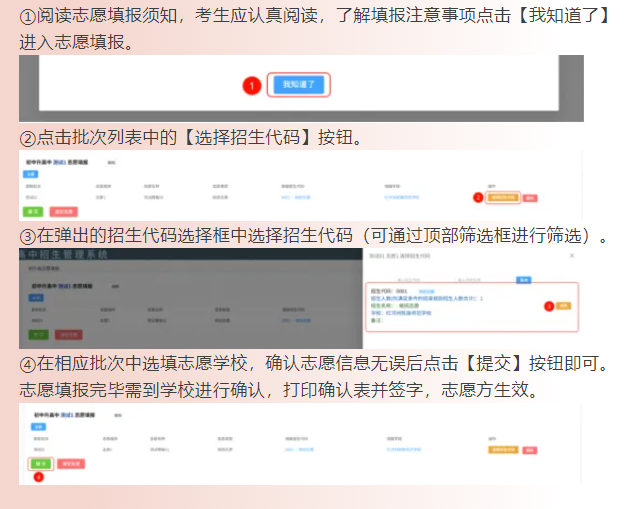
Task: Click red number 1 marker in the code dialog
Action: (x=548, y=305)
